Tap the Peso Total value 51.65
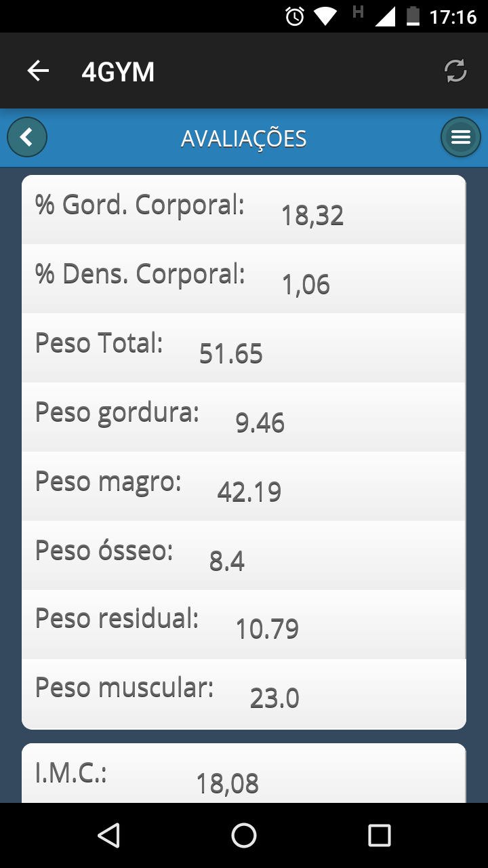The image size is (488, 868). tap(230, 354)
